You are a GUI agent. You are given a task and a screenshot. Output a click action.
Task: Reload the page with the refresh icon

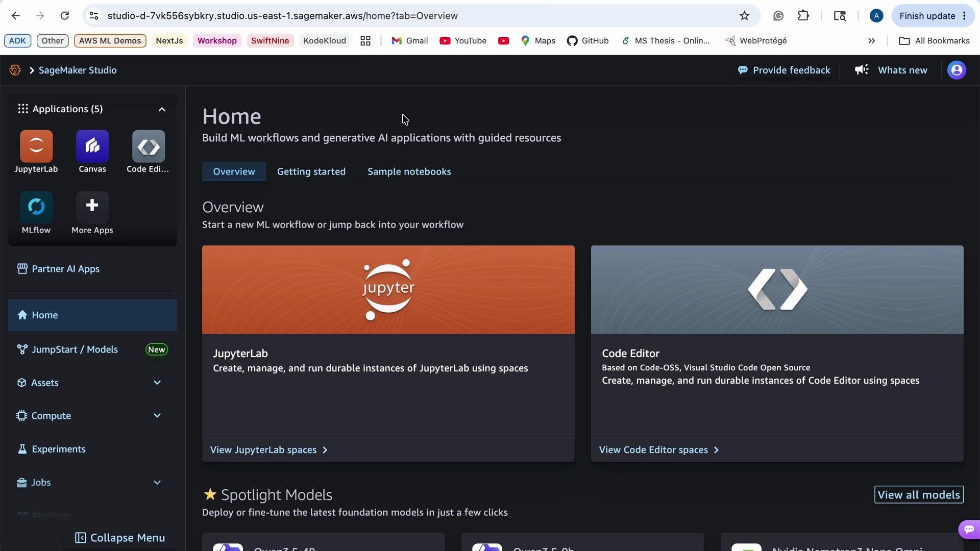65,16
